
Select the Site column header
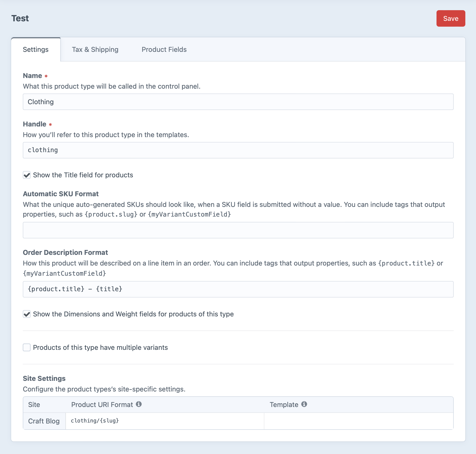tap(34, 405)
